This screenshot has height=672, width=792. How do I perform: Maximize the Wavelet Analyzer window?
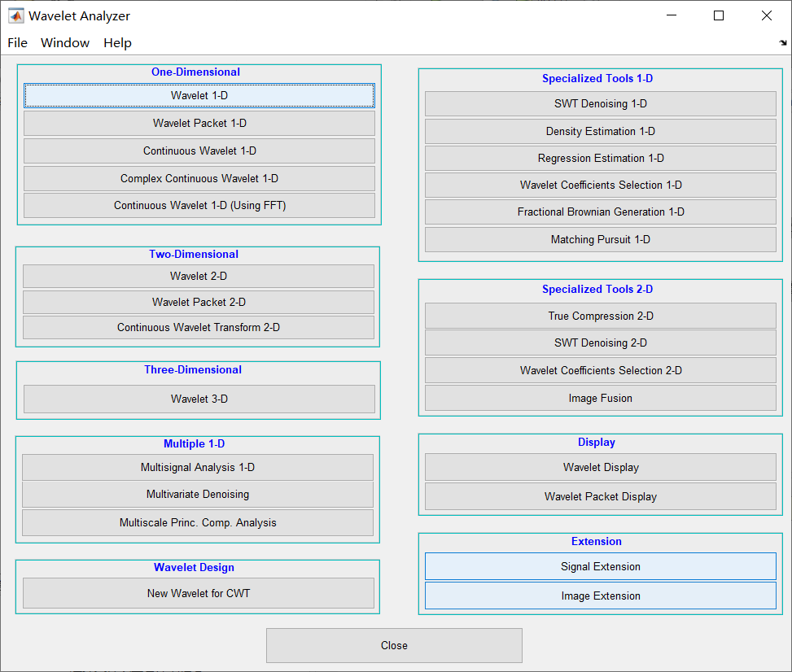[719, 15]
